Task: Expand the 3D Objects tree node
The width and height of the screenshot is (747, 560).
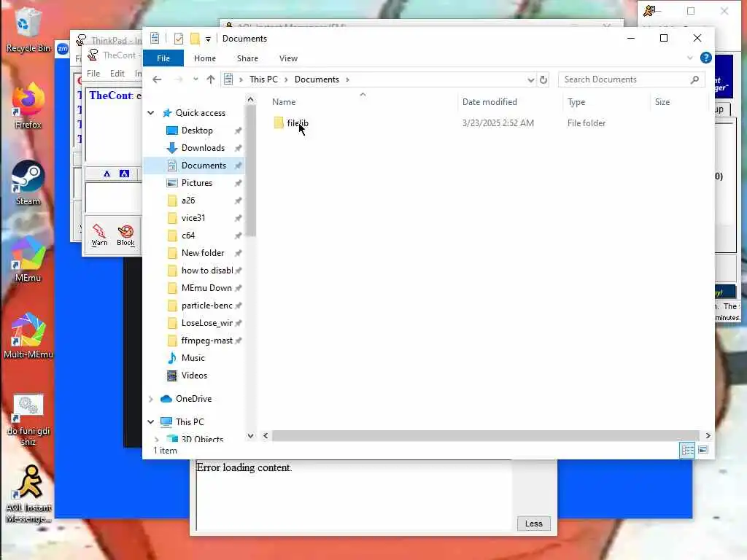Action: (x=157, y=438)
